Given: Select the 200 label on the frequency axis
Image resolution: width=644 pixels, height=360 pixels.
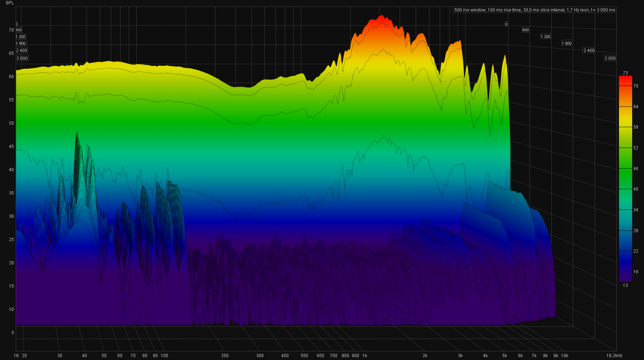Looking at the screenshot, I should [225, 355].
